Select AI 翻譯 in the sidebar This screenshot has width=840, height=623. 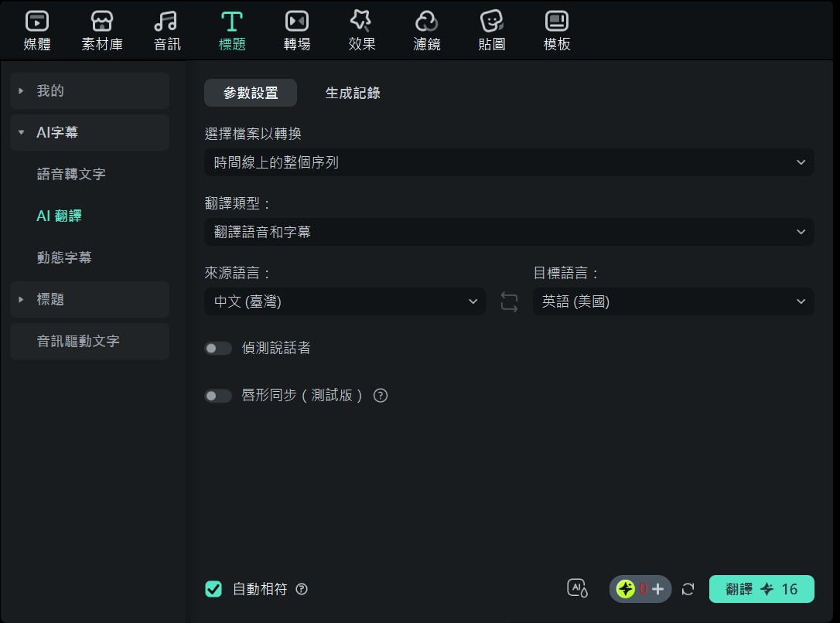click(x=60, y=216)
